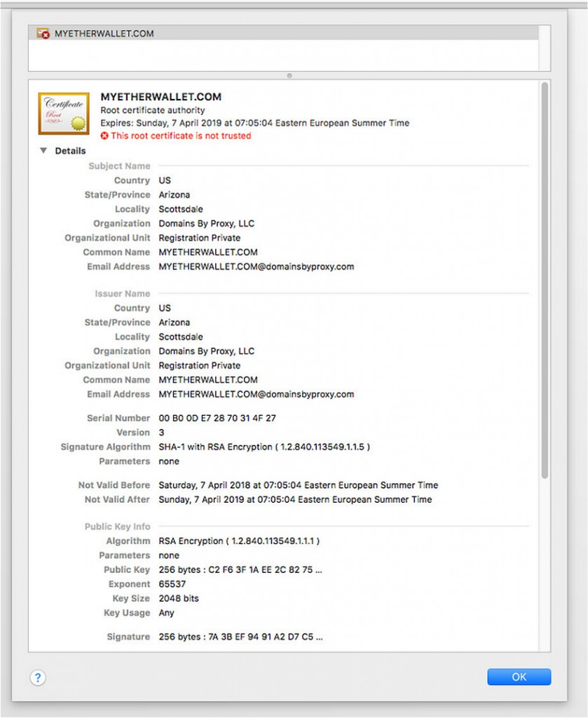This screenshot has width=588, height=718.
Task: Click 'This root certificate is not trusted' message
Action: [x=180, y=136]
